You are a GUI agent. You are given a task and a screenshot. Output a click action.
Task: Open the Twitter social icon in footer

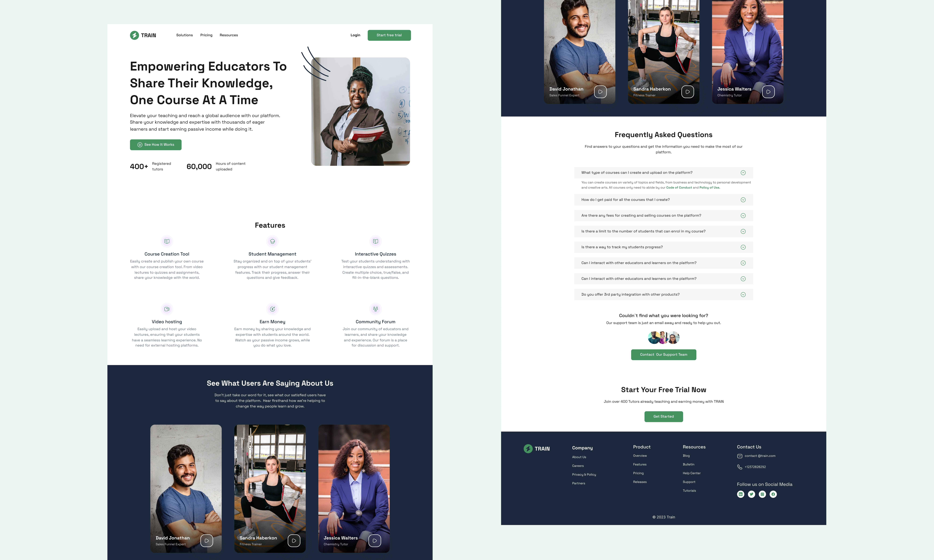click(752, 494)
